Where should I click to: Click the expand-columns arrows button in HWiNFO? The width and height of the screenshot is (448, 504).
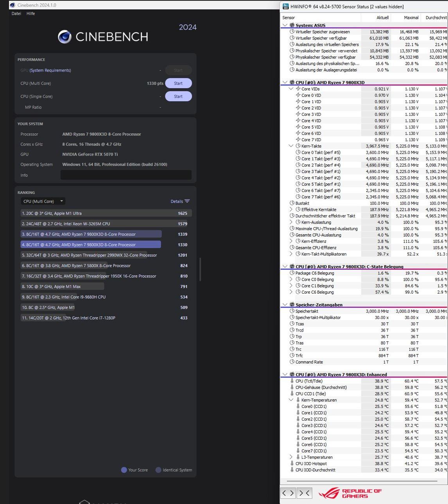[x=288, y=493]
